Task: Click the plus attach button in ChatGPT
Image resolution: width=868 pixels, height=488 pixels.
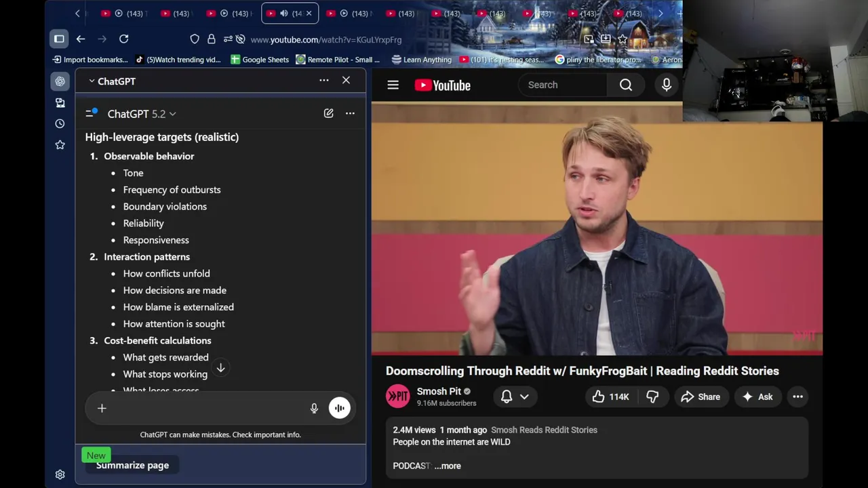Action: 102,408
